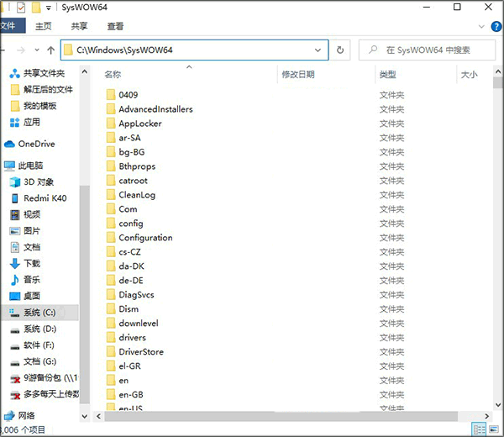Open the 图片 library
This screenshot has width=504, height=437.
point(25,230)
